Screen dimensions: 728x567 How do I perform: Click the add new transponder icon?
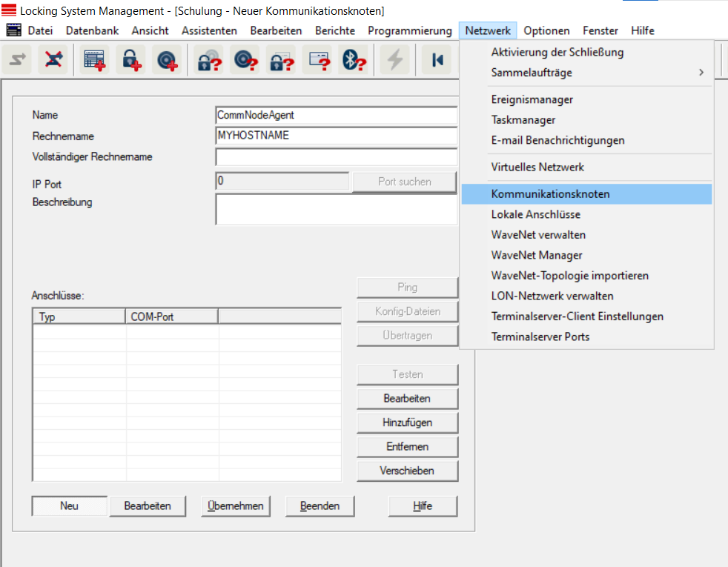[167, 61]
